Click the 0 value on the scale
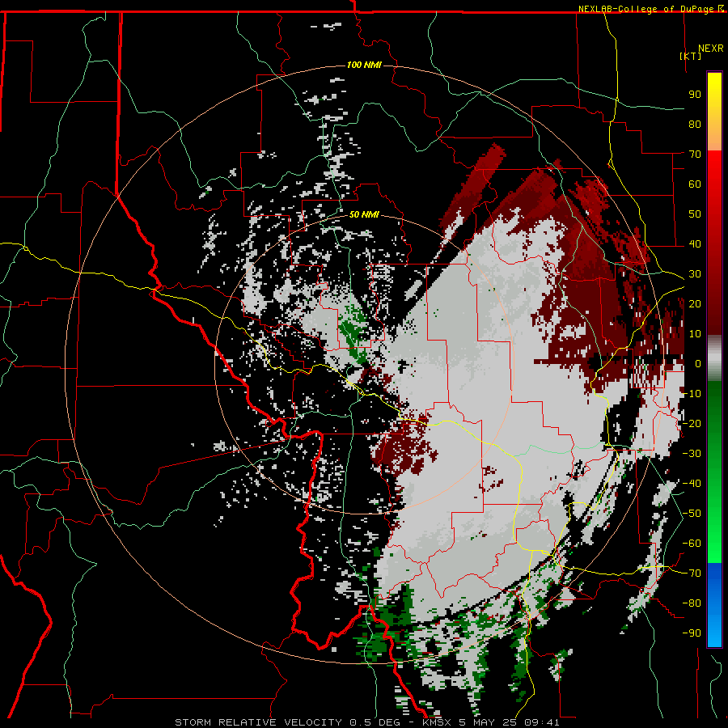Image resolution: width=728 pixels, height=728 pixels. point(698,364)
